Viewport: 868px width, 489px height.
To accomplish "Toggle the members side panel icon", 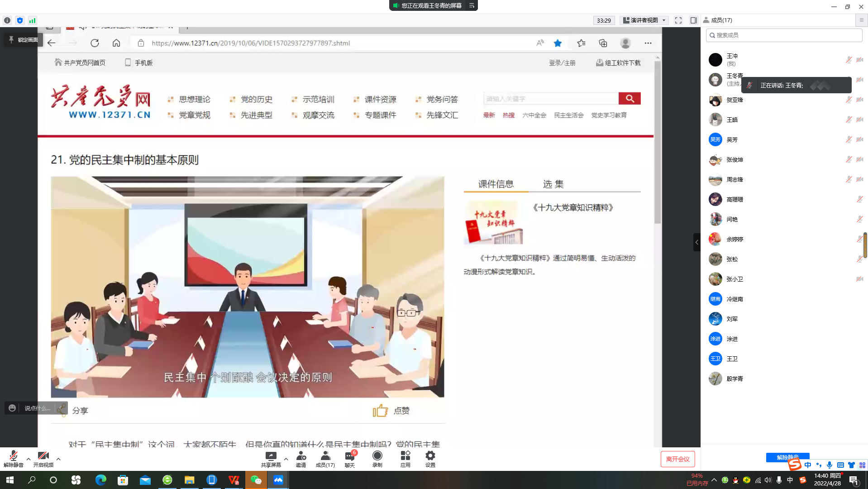I will point(693,20).
